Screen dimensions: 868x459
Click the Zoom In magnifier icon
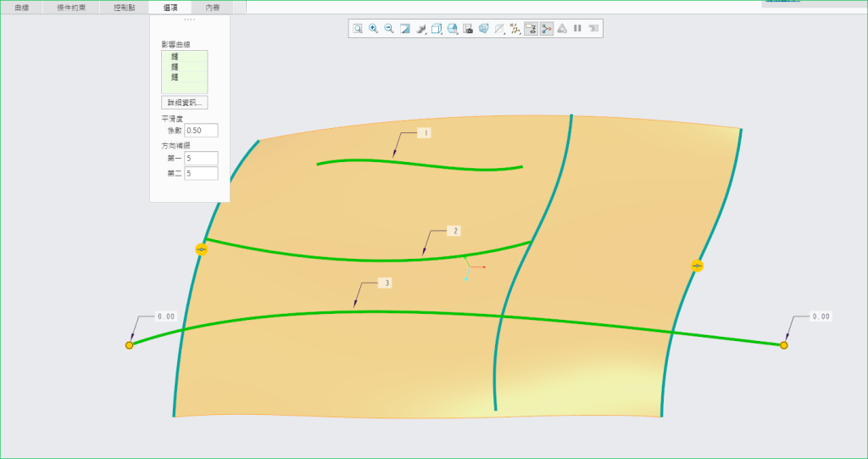click(x=373, y=28)
